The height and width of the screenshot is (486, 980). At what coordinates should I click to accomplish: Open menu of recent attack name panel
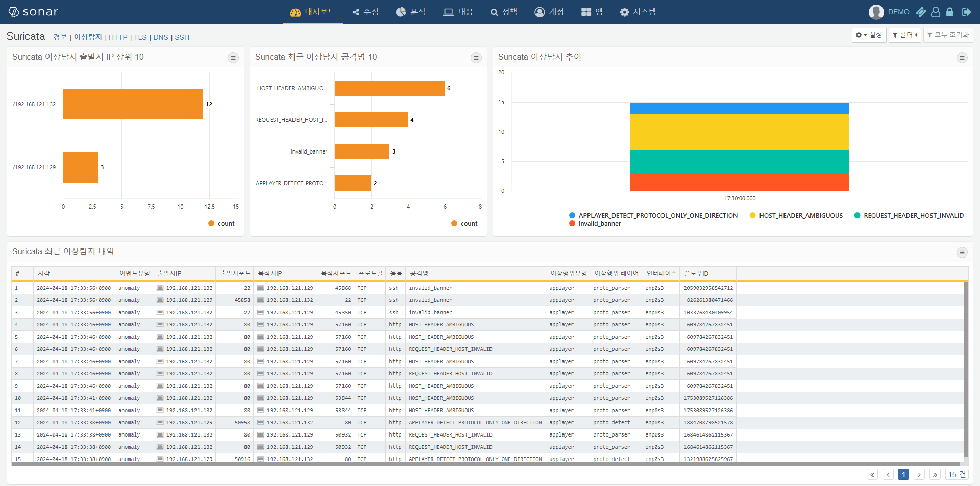point(476,58)
